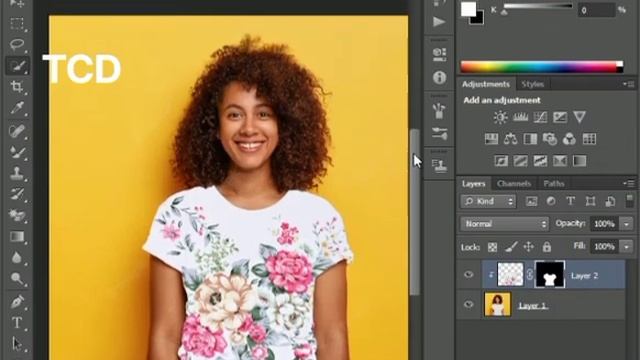Toggle pixel layer filter
Screen dimensions: 640x360
(531, 201)
